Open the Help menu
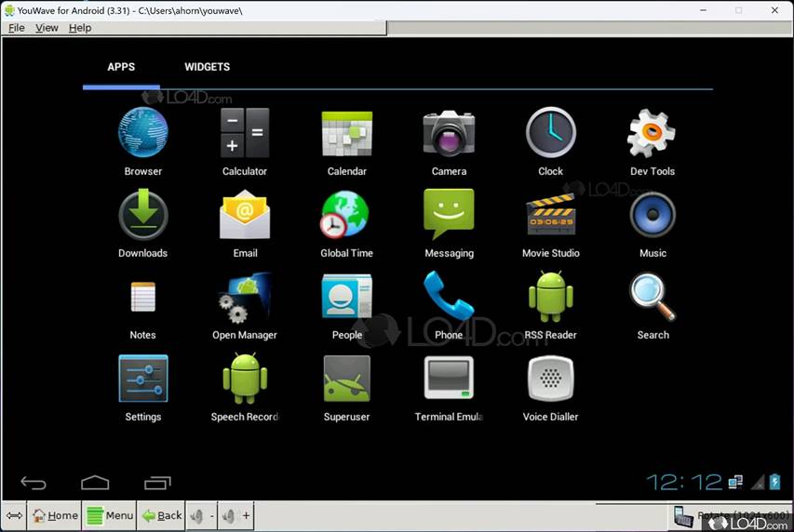 (x=80, y=28)
